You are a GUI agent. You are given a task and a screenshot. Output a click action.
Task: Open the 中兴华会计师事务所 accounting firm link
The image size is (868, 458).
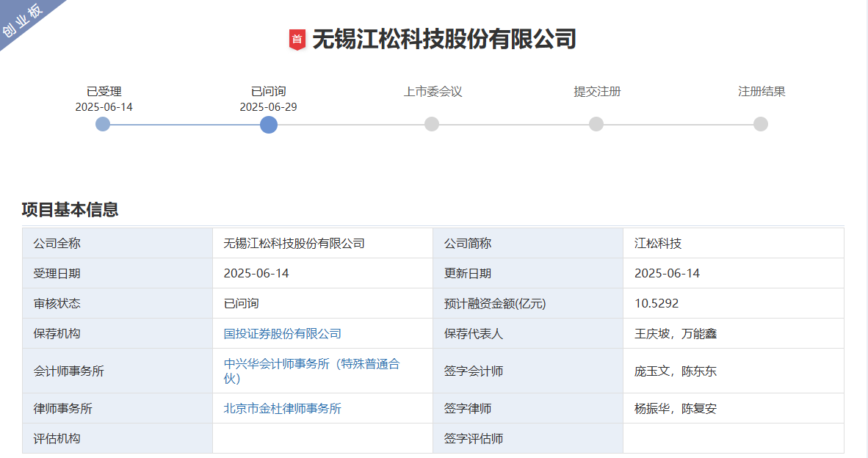pos(311,371)
